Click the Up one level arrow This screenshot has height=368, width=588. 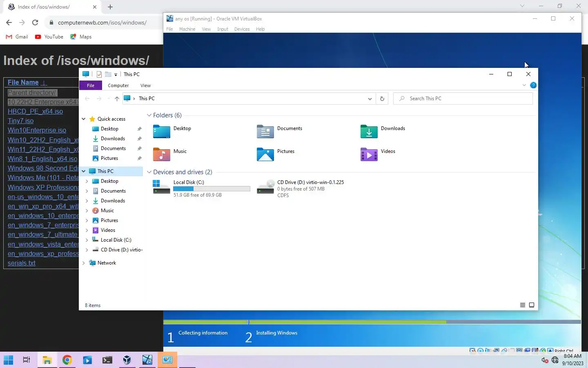click(117, 99)
